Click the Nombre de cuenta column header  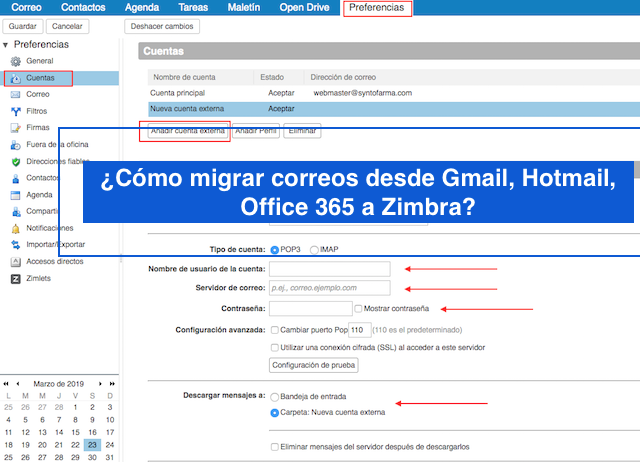[184, 77]
